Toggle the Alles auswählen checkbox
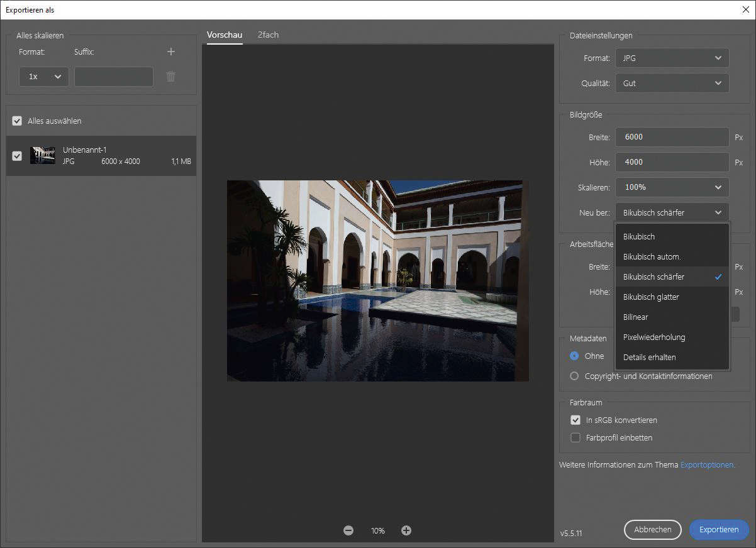The width and height of the screenshot is (756, 548). click(17, 121)
